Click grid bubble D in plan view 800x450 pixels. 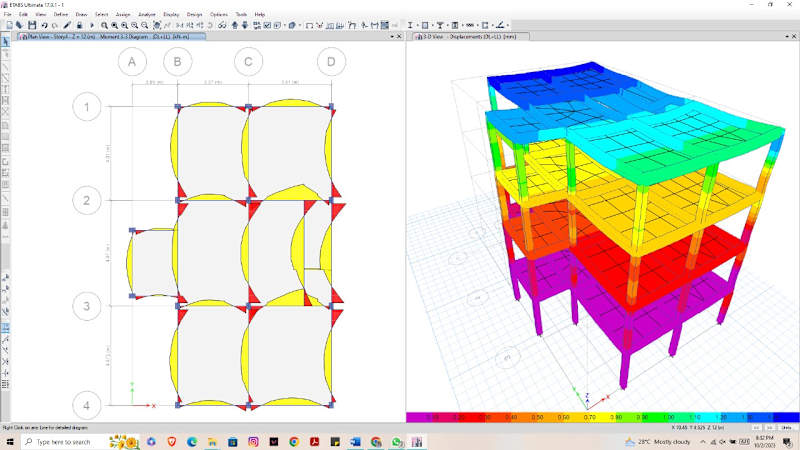point(331,62)
